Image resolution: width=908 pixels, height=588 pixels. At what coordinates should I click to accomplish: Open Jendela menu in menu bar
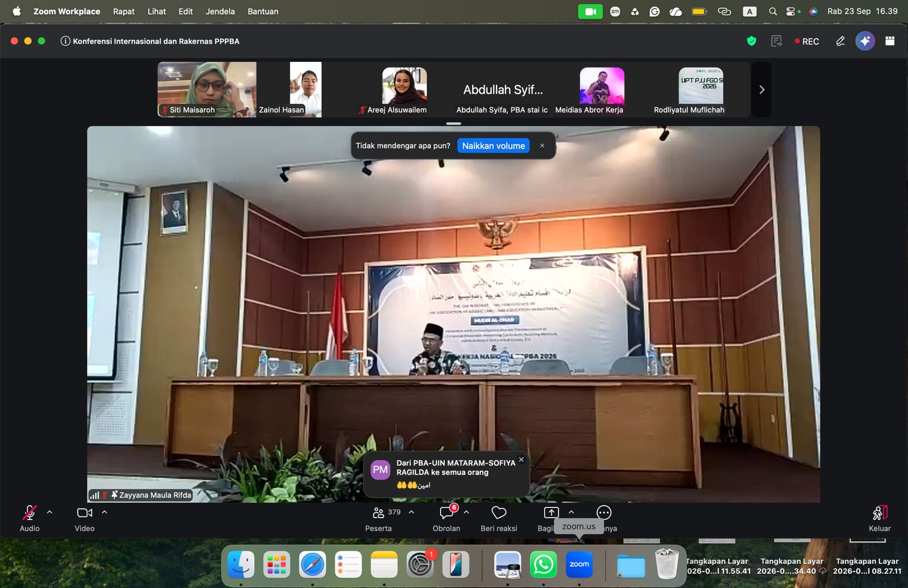220,11
